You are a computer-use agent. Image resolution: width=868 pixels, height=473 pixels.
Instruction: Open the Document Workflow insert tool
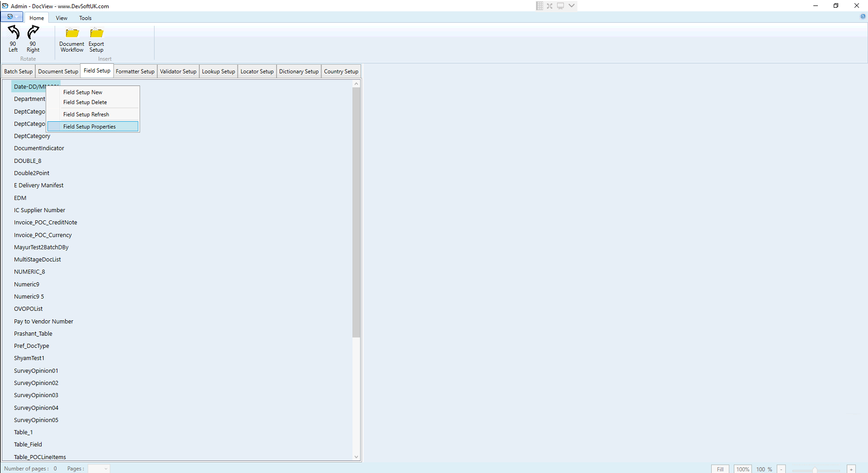71,39
